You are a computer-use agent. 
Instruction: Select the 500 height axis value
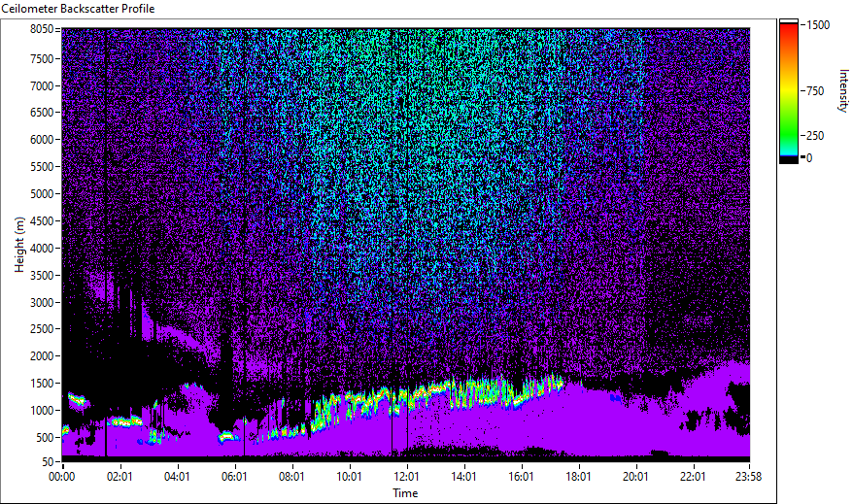(45, 438)
